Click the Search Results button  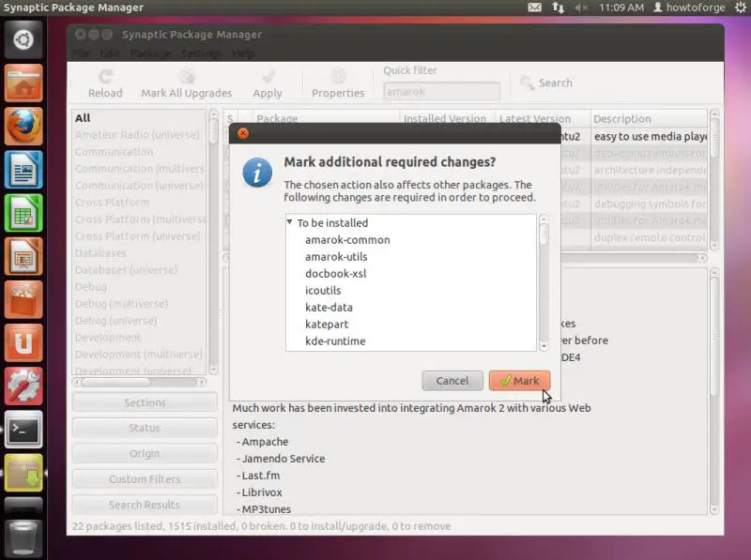[145, 505]
